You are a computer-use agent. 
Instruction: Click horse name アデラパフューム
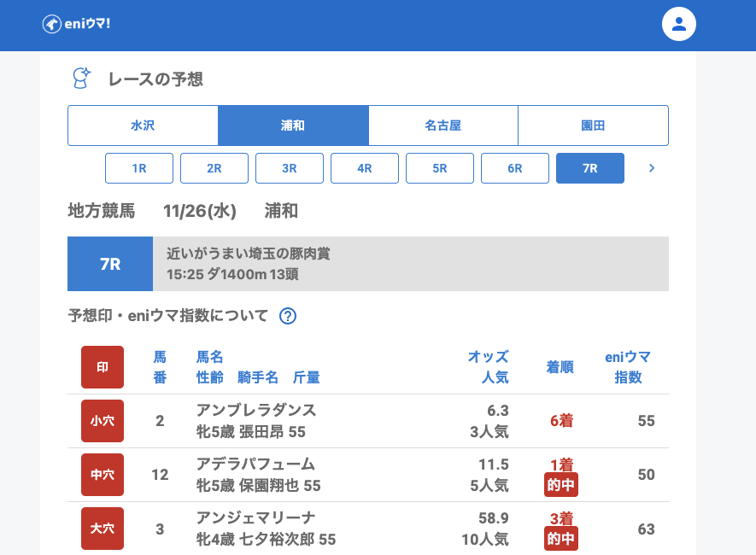tap(255, 464)
